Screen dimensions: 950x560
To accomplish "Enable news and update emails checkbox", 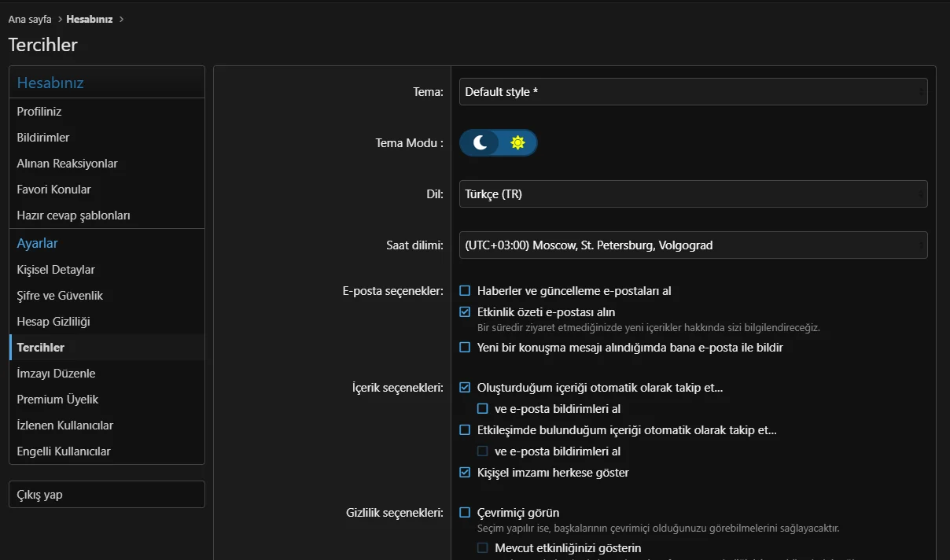I will click(x=466, y=291).
